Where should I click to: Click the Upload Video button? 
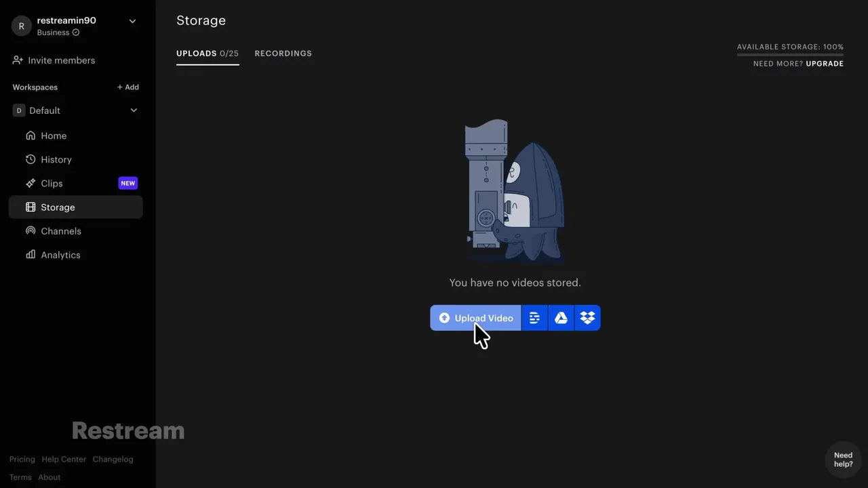[x=475, y=318]
